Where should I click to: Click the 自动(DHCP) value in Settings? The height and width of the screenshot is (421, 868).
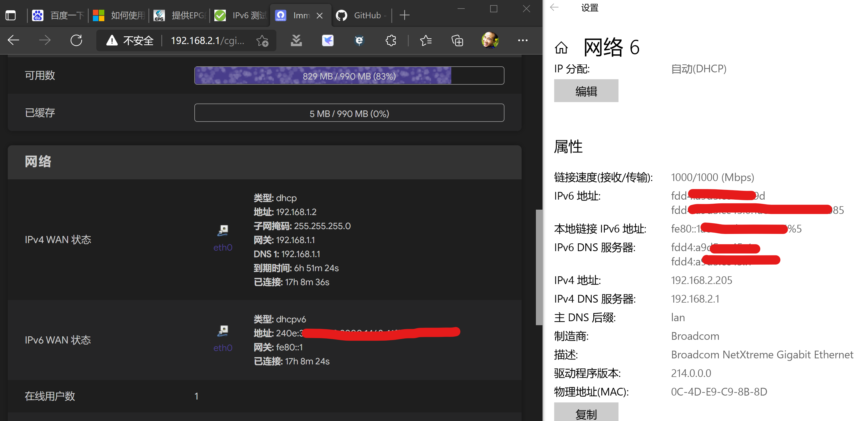(x=699, y=69)
